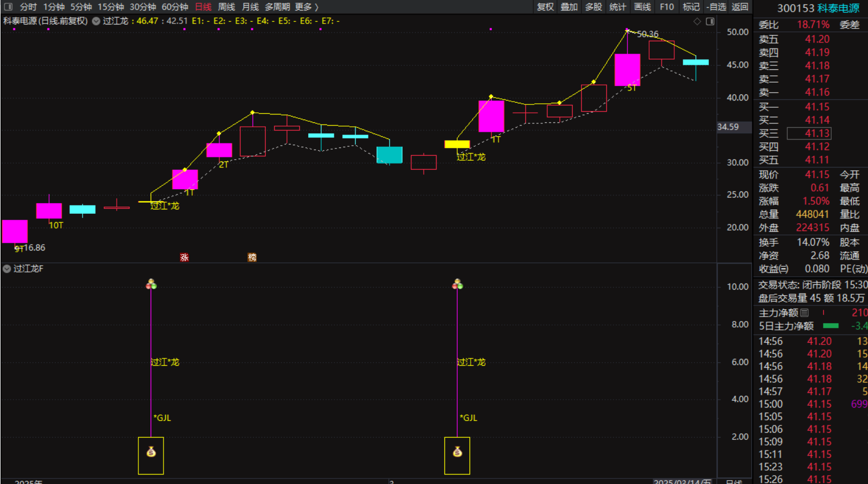This screenshot has height=484, width=868.
Task: Switch to the 15分钟 chart tab
Action: point(111,7)
